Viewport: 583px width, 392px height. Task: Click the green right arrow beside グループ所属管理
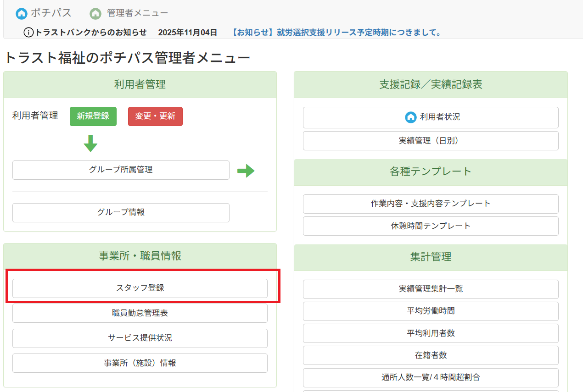[247, 170]
